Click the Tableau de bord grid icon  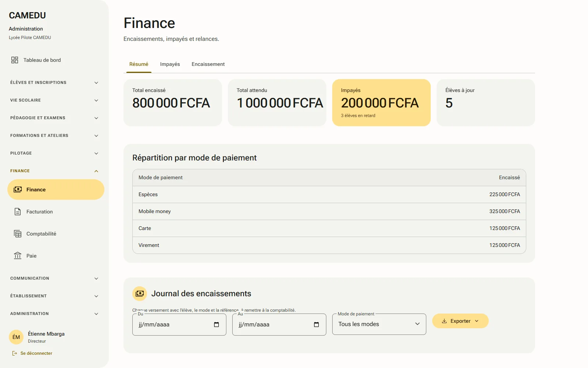coord(15,60)
